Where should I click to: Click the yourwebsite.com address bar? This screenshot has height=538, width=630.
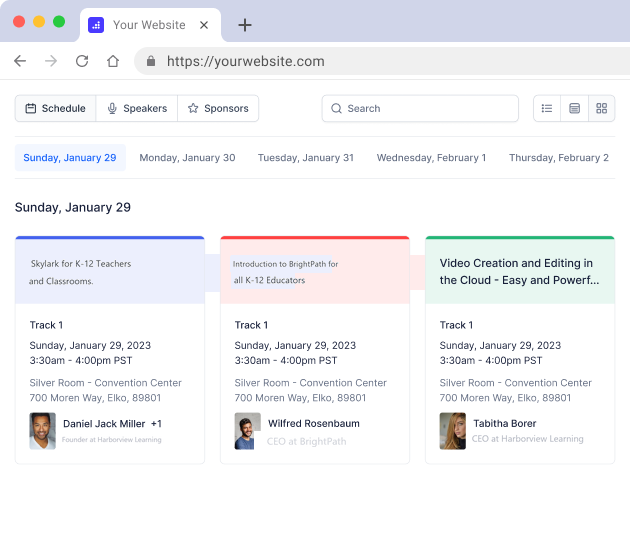[382, 61]
